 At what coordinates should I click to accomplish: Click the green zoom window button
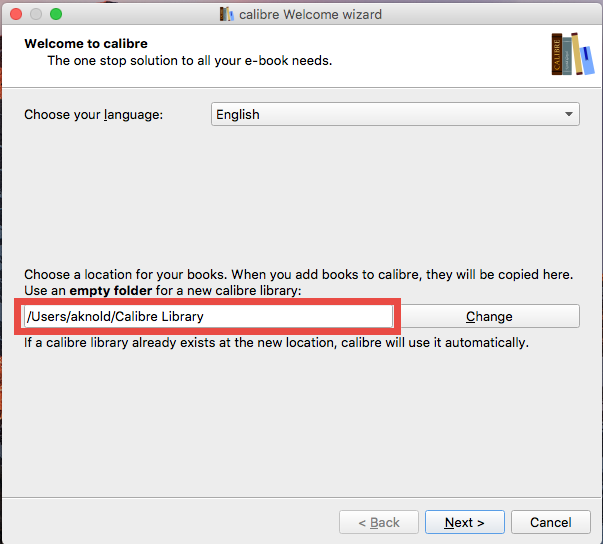point(56,14)
